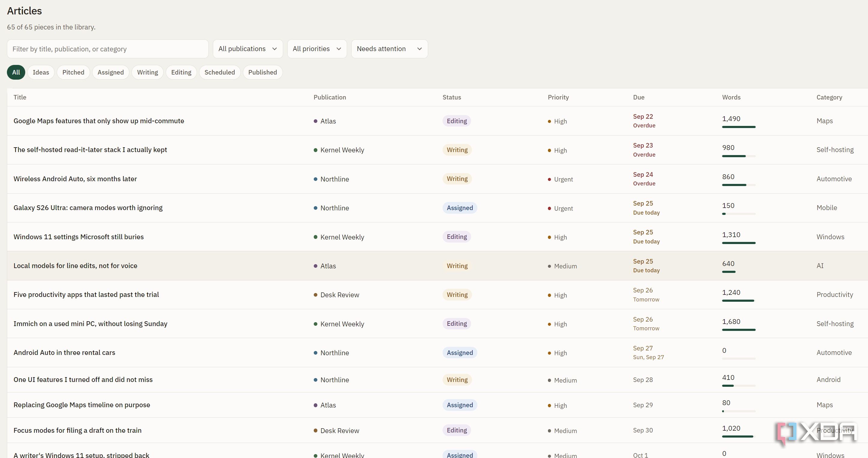Click 1,680 word count on Immich row
The image size is (868, 458).
pos(731,321)
